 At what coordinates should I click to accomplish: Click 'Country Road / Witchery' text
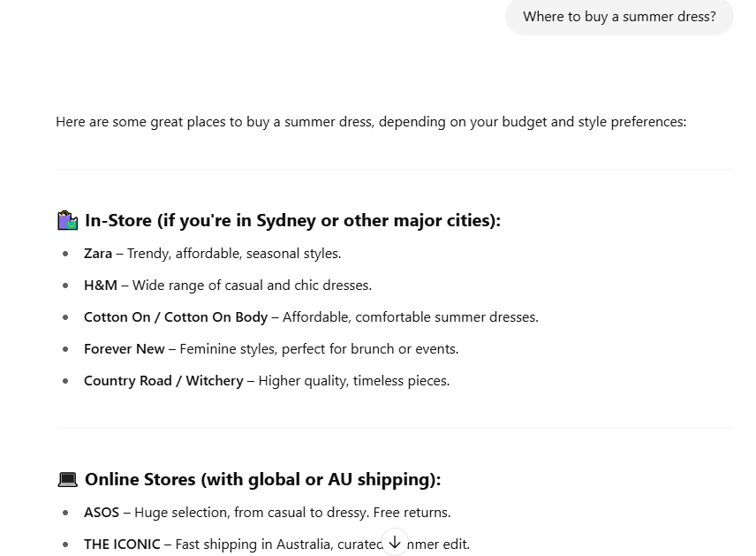(x=163, y=381)
